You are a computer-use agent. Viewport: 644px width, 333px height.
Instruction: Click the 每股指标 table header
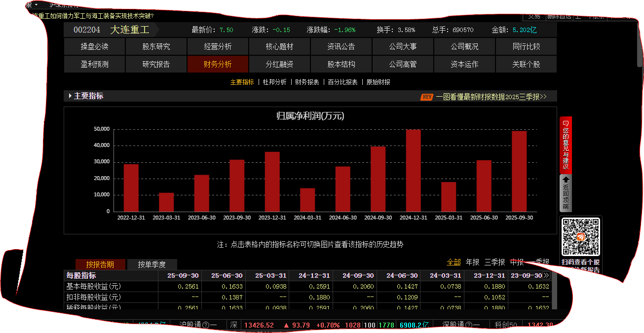click(81, 275)
